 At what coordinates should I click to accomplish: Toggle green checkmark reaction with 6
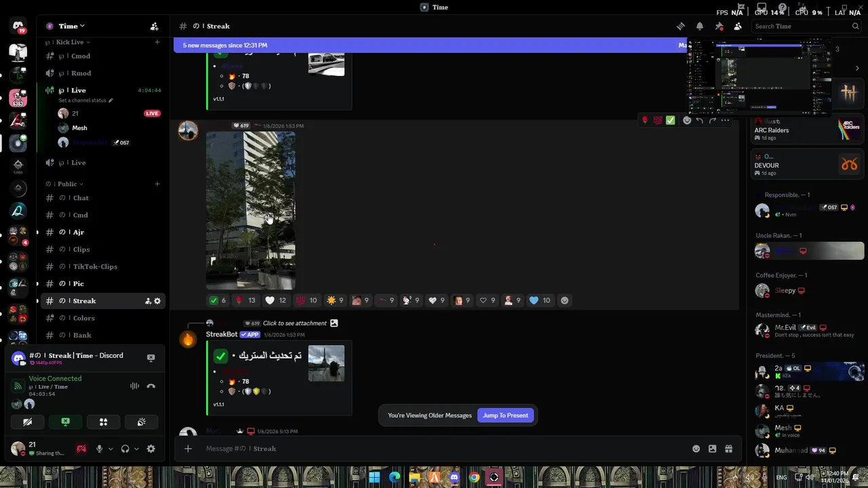218,300
